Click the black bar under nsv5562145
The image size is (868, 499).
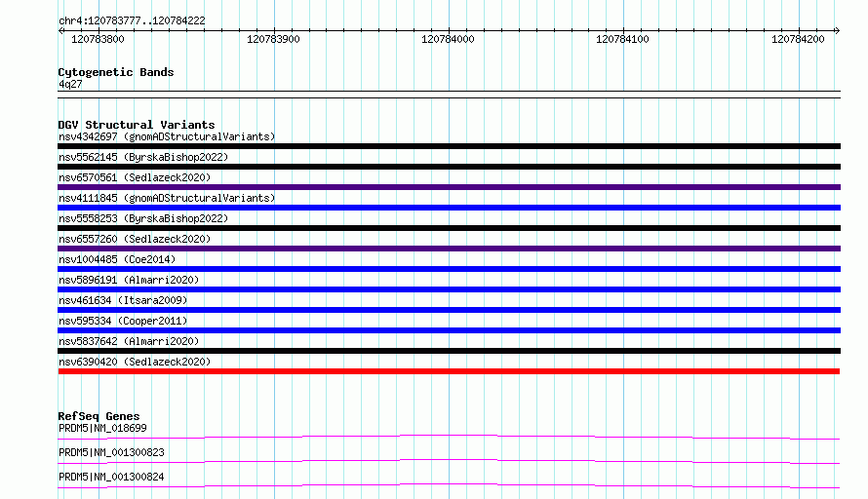[x=449, y=167]
